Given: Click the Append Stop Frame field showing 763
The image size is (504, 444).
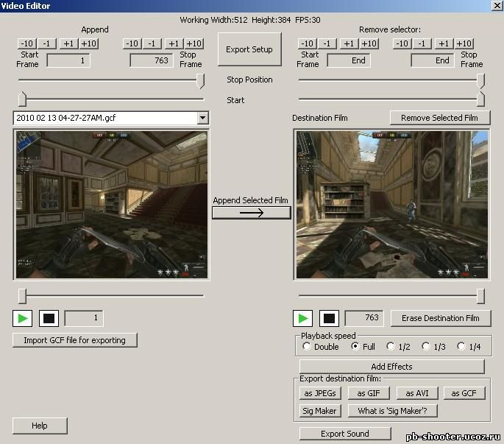Looking at the screenshot, I should 152,60.
